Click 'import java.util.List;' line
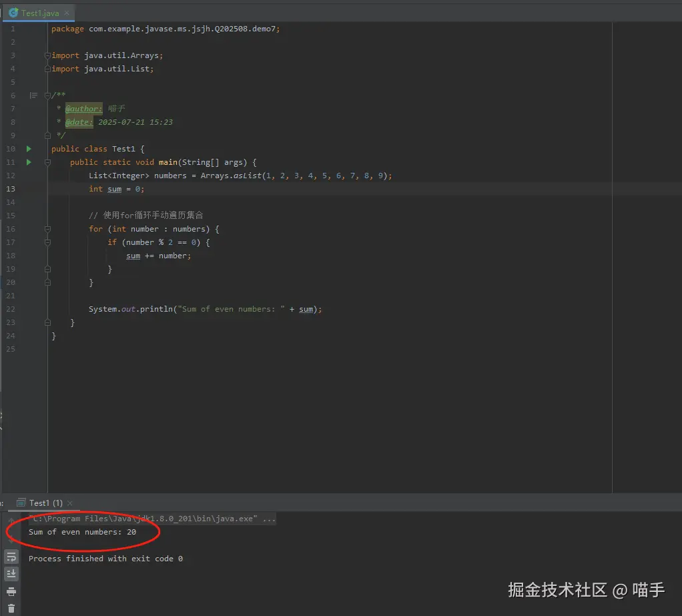682x616 pixels. coord(103,69)
